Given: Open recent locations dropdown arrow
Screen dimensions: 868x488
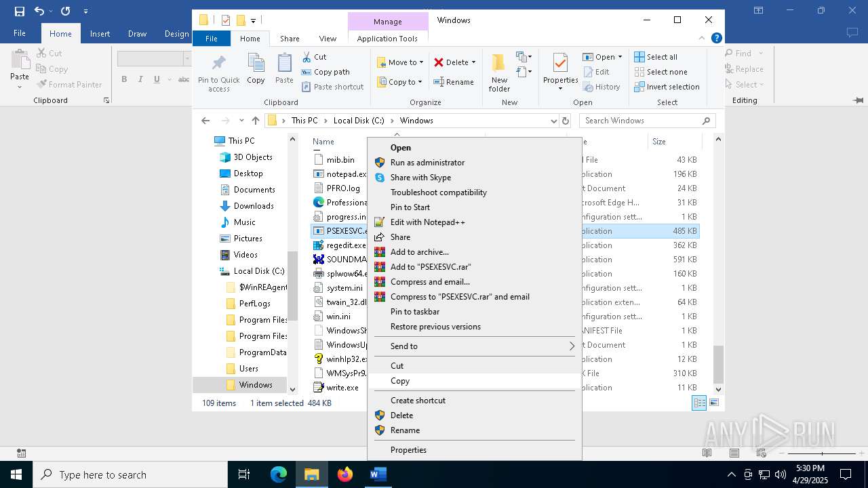Looking at the screenshot, I should pyautogui.click(x=241, y=121).
